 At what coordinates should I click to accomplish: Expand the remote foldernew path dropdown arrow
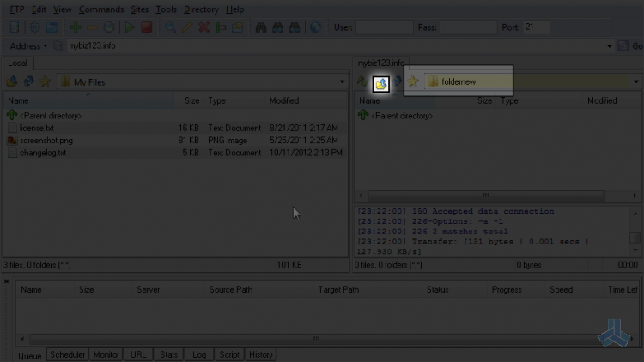click(635, 81)
